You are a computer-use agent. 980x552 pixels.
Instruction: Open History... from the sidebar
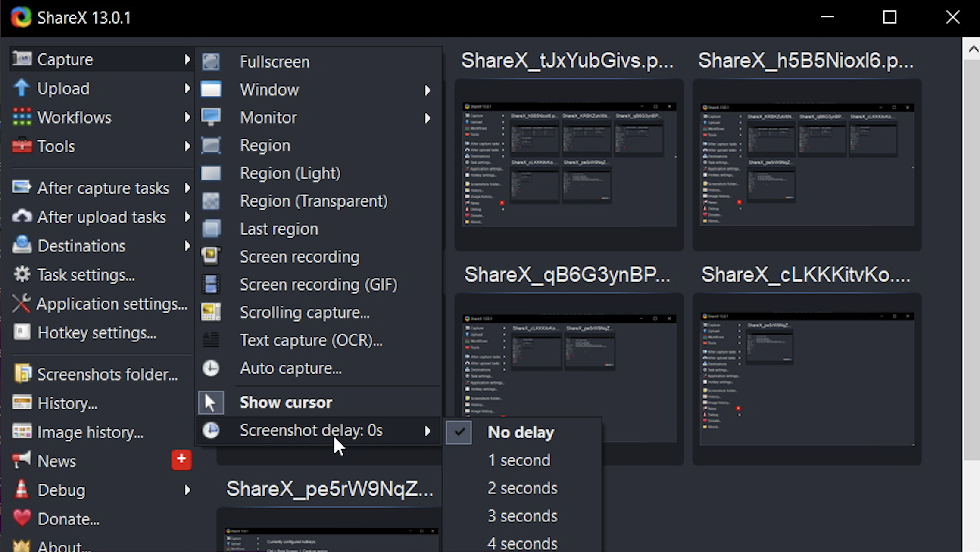tap(101, 403)
